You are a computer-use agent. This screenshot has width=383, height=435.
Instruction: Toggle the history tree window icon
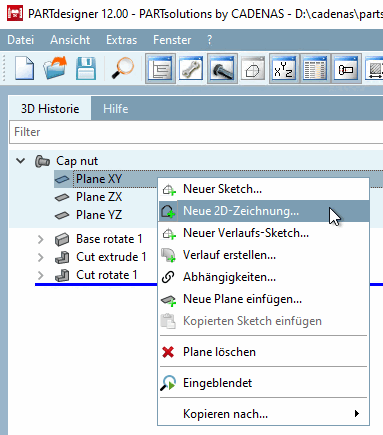coord(160,69)
